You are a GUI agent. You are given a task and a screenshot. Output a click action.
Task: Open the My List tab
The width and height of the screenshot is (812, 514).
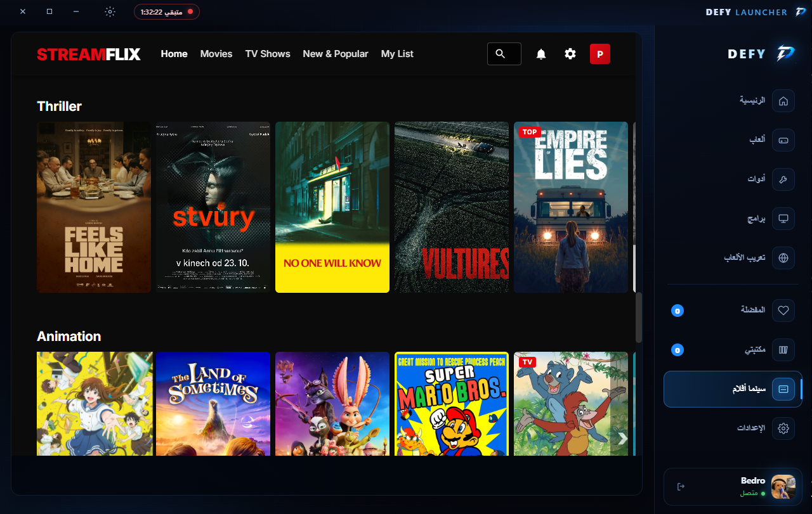[397, 54]
